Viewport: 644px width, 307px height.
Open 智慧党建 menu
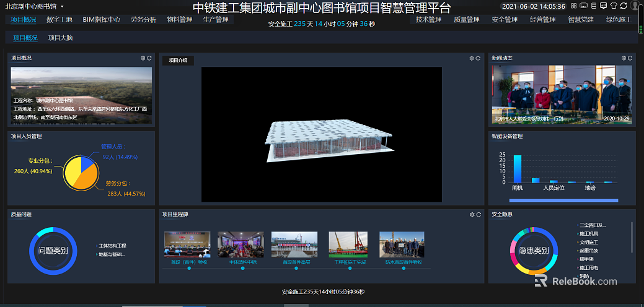pyautogui.click(x=581, y=20)
